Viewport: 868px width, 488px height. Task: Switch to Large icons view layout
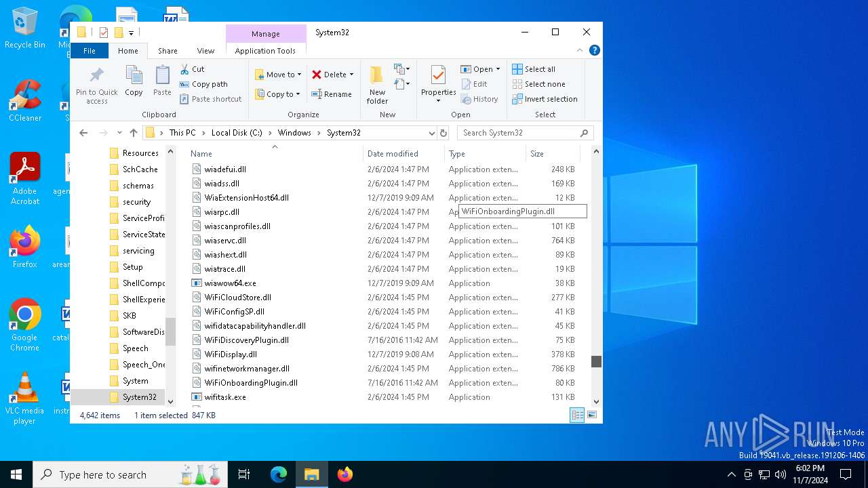pyautogui.click(x=592, y=415)
